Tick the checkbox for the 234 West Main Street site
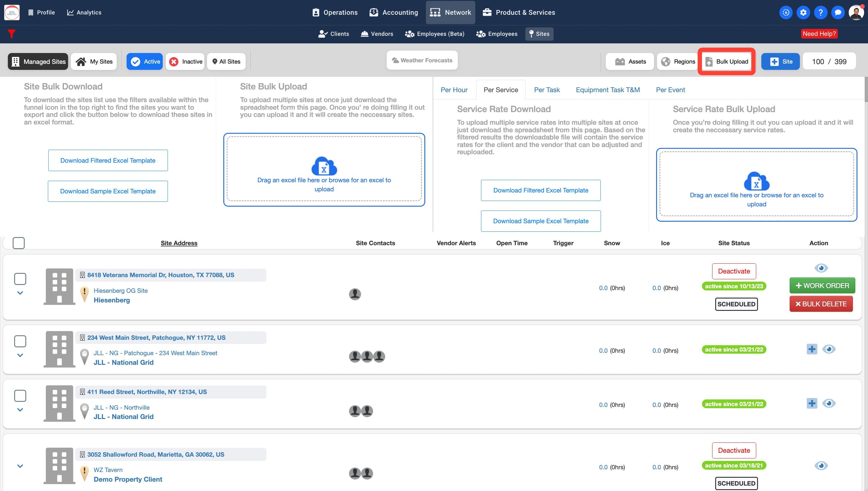This screenshot has width=868, height=491. [x=20, y=341]
